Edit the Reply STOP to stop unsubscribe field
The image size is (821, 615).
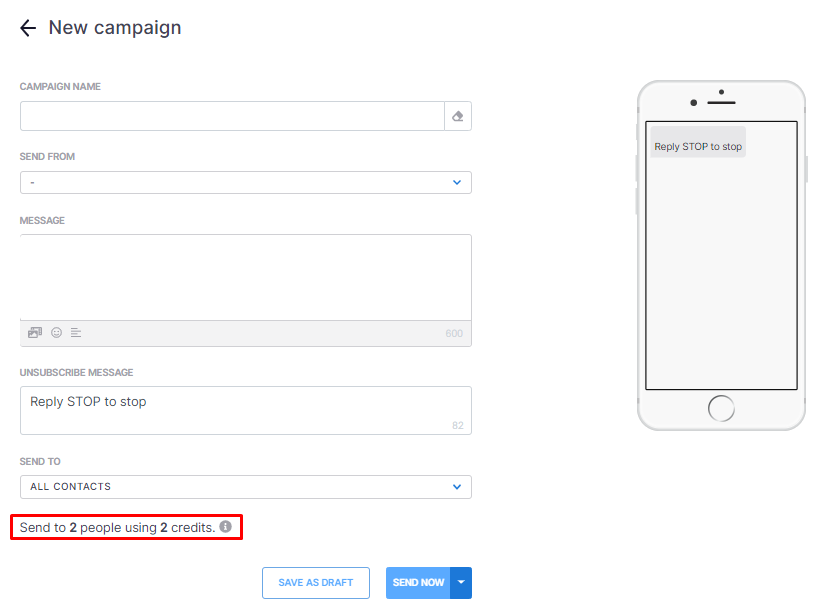click(x=246, y=410)
